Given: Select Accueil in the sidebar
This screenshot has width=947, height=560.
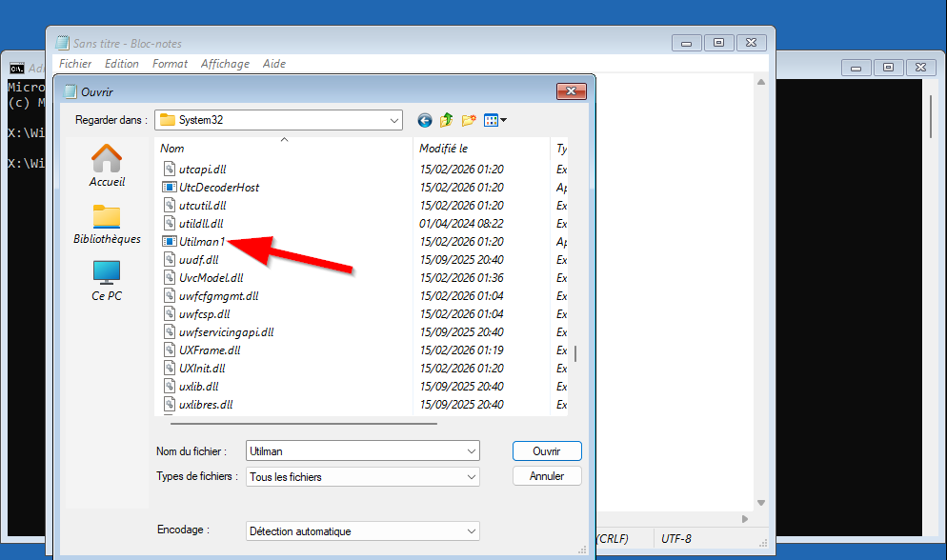Looking at the screenshot, I should tap(107, 166).
